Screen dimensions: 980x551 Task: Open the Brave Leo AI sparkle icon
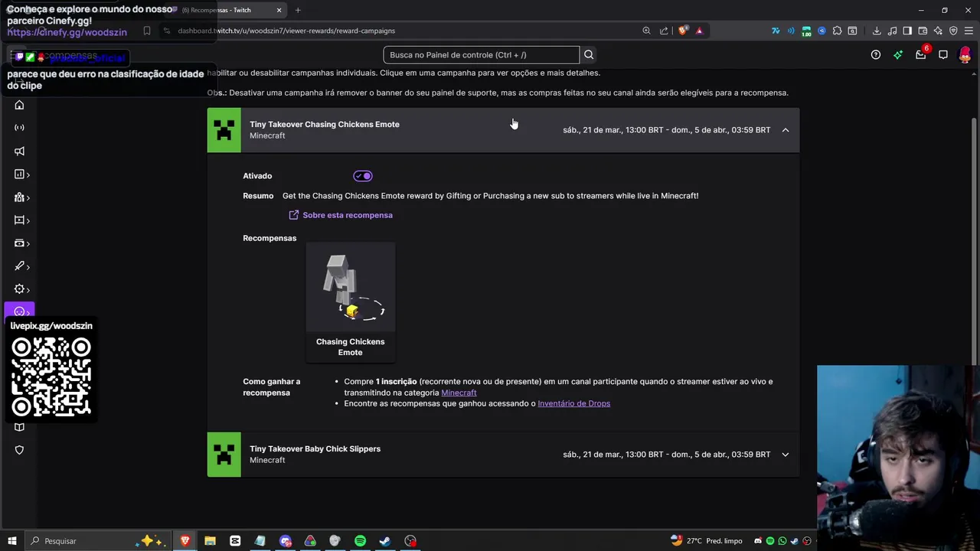[x=938, y=31]
